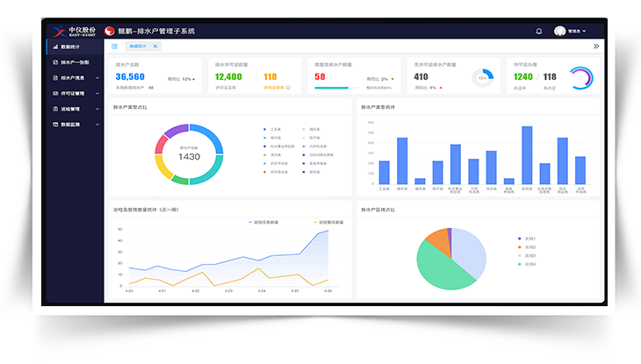Click the 数据统计 bar chart sidebar icon
This screenshot has height=364, width=641.
(55, 46)
